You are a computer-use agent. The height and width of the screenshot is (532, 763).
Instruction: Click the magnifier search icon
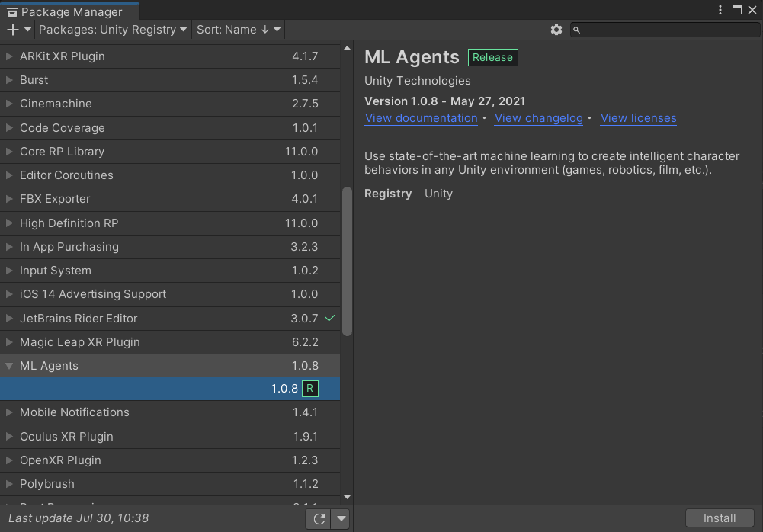click(x=576, y=30)
